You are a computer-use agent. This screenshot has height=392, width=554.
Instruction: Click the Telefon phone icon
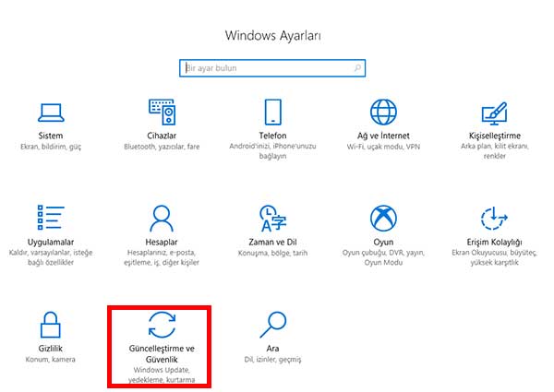272,112
